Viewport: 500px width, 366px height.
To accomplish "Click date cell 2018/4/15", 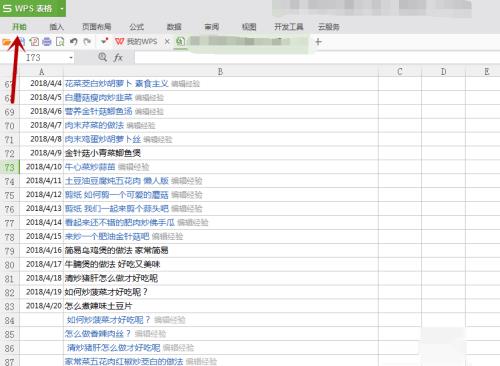I will click(41, 236).
